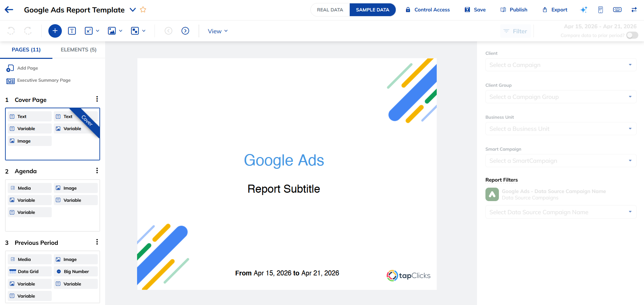Show keyboard shortcuts icon
This screenshot has width=644, height=305.
617,10
